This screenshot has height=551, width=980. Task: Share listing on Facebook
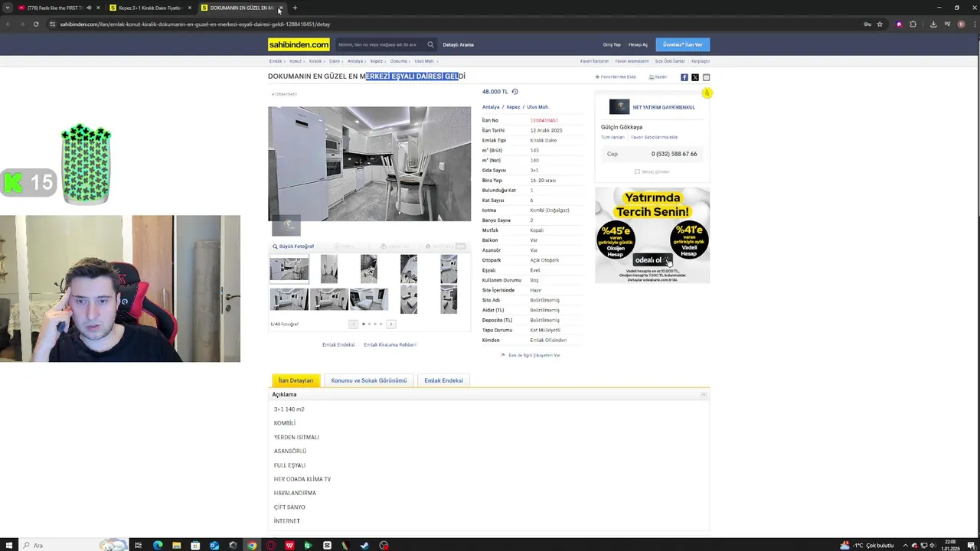pos(684,77)
